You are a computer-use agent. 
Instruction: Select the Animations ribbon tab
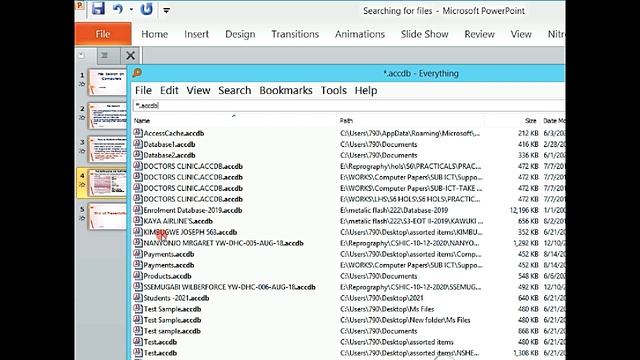click(x=360, y=34)
